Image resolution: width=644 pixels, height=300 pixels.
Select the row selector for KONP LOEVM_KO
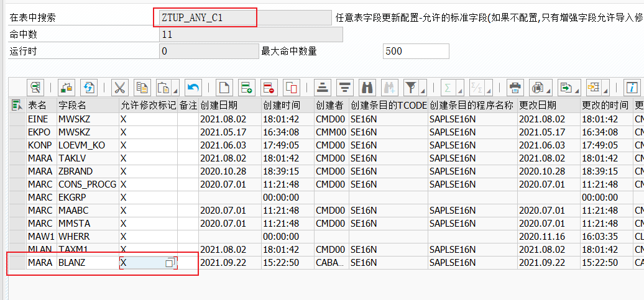17,146
